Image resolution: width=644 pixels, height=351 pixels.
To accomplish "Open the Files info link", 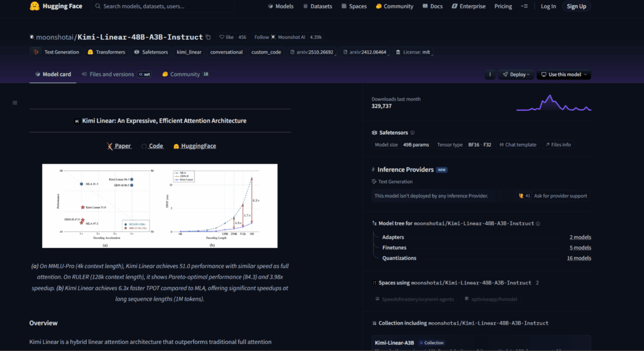I will coord(558,145).
